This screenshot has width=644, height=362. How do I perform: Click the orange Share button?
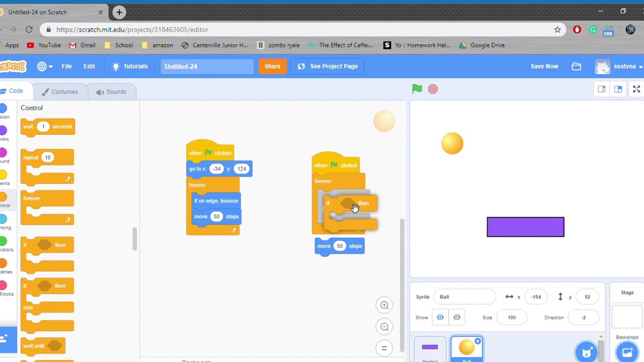tap(272, 66)
